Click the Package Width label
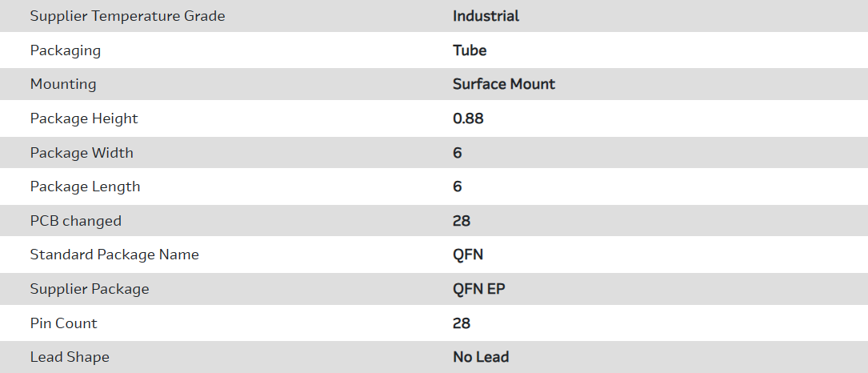The height and width of the screenshot is (373, 868). click(82, 152)
